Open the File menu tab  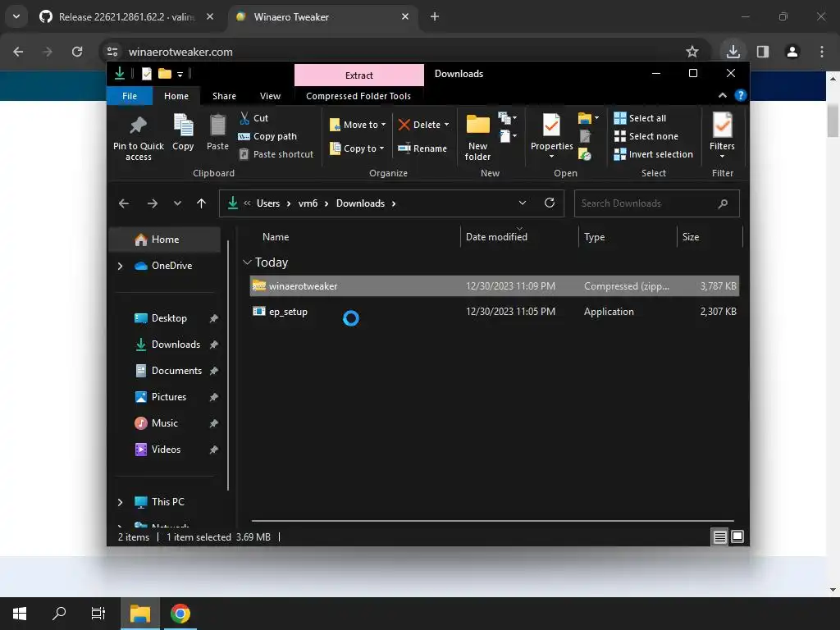[x=130, y=96]
